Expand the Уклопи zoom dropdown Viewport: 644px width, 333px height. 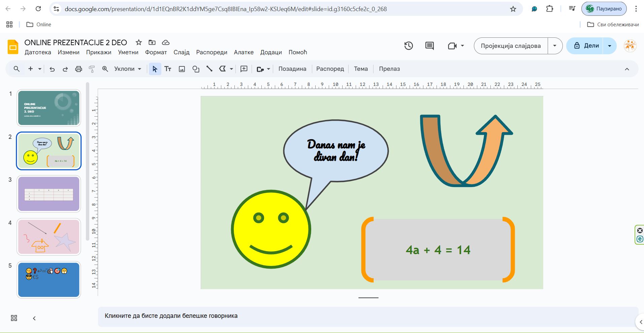click(x=127, y=69)
